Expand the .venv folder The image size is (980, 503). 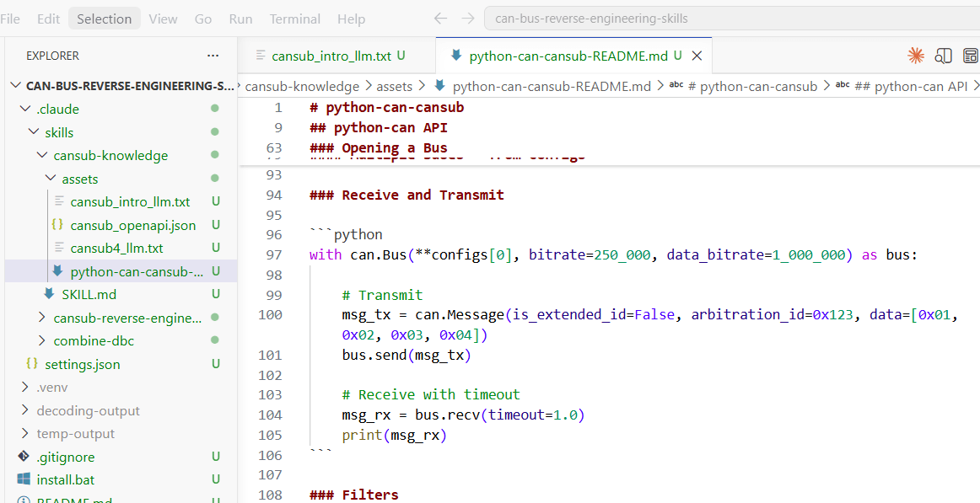[25, 387]
